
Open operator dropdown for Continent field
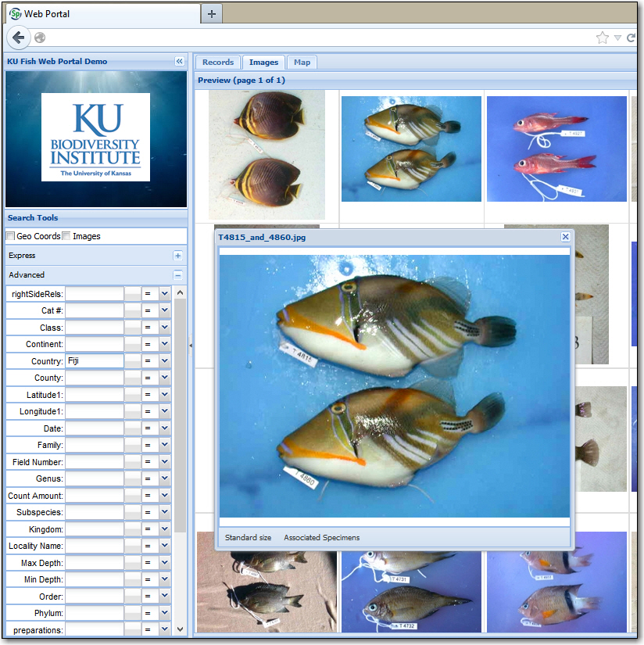165,344
